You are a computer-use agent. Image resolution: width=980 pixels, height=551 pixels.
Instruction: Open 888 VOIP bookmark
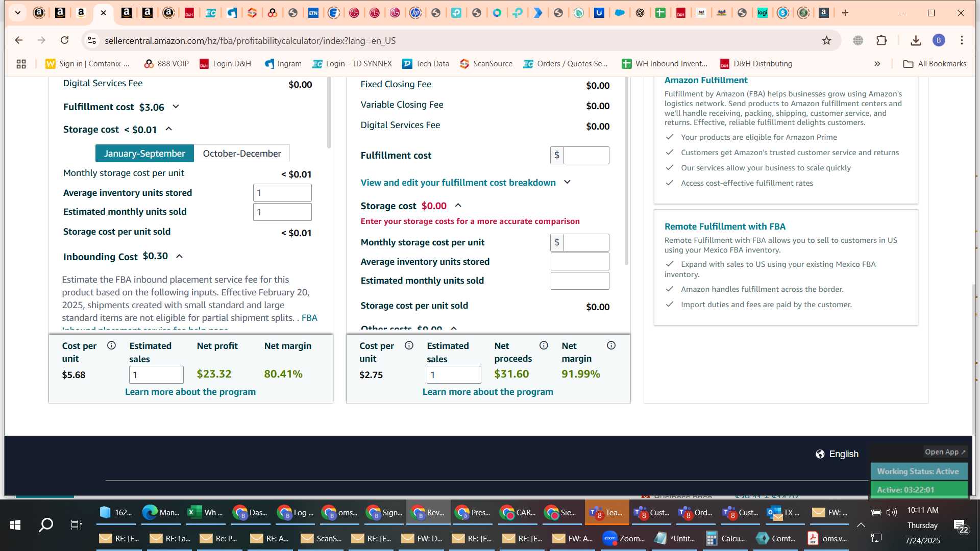(166, 64)
